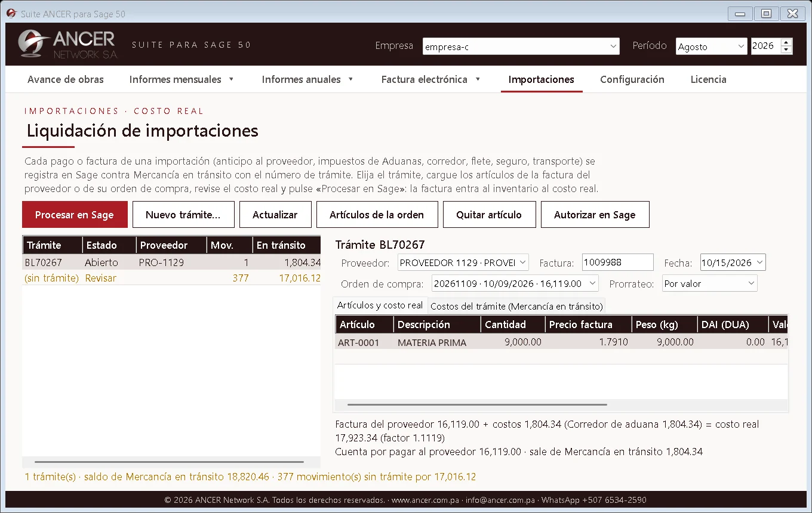Increase the year with the up arrow
This screenshot has height=513, width=812.
(786, 42)
